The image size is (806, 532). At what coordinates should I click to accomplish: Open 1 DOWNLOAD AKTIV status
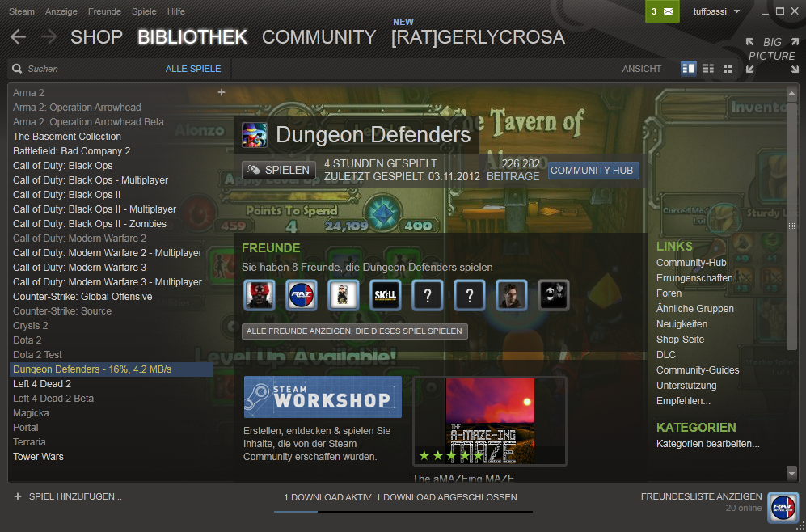point(327,497)
